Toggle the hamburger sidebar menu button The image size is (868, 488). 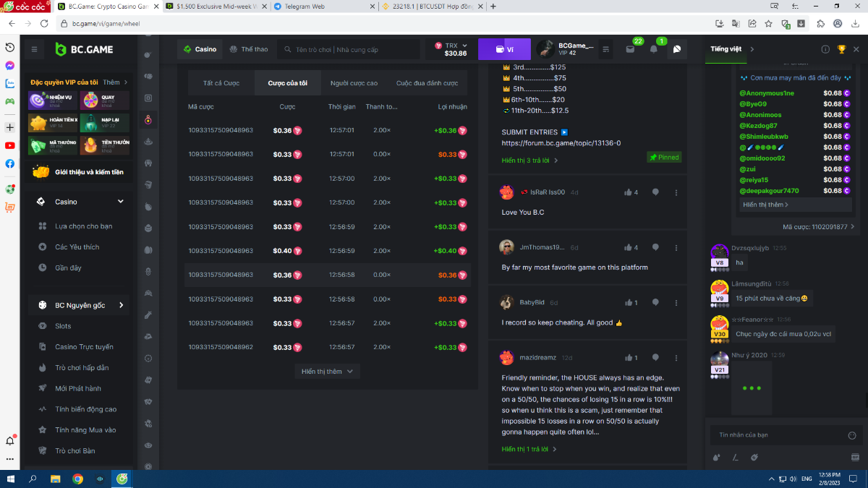(34, 49)
